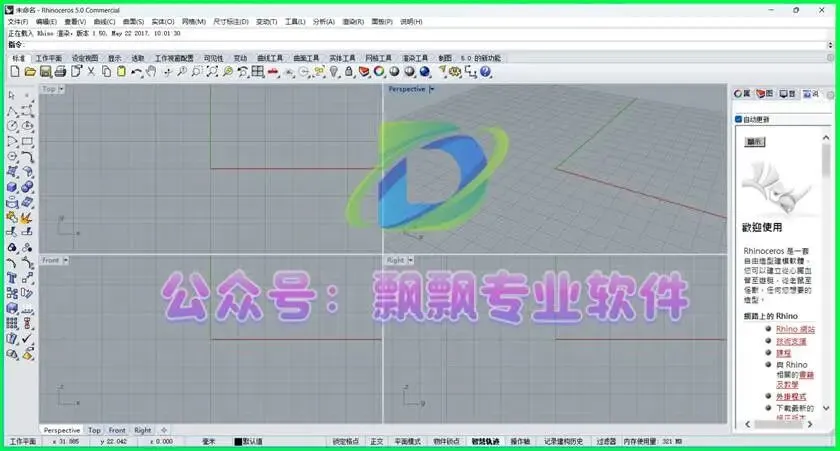Image resolution: width=840 pixels, height=451 pixels.
Task: Click the 顯示 button in help panel
Action: pos(755,141)
